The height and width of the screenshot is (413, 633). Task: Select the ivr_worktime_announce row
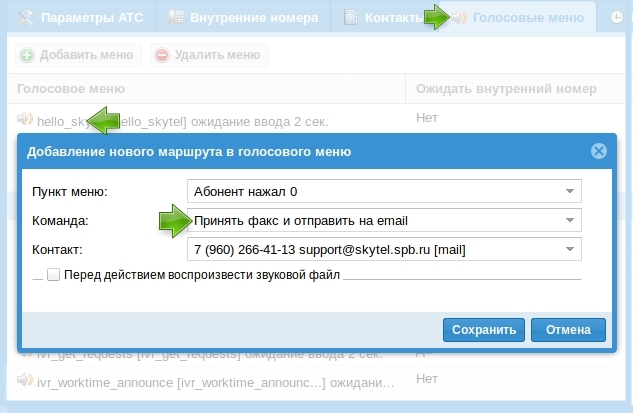(200, 380)
